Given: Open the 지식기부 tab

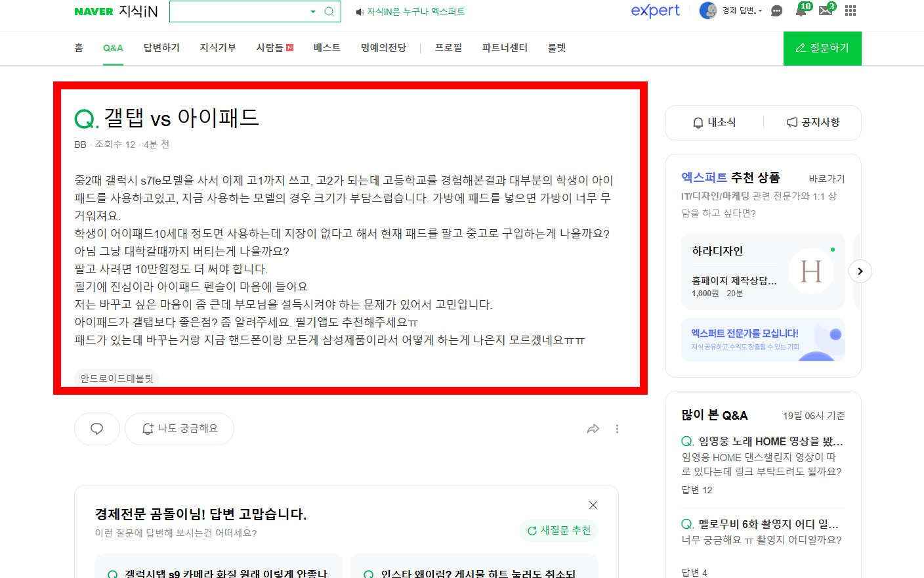Looking at the screenshot, I should (x=218, y=48).
